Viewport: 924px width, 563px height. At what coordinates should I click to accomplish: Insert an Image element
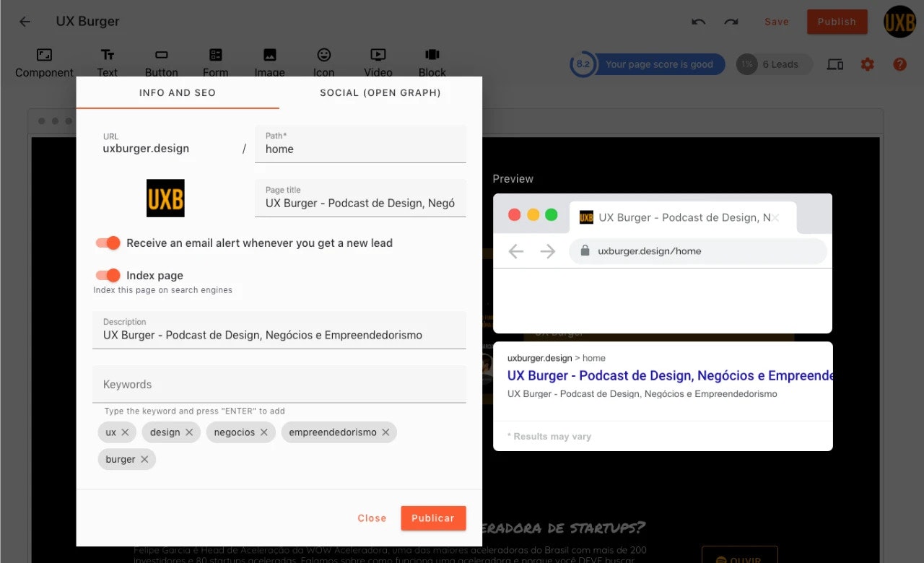(x=269, y=63)
